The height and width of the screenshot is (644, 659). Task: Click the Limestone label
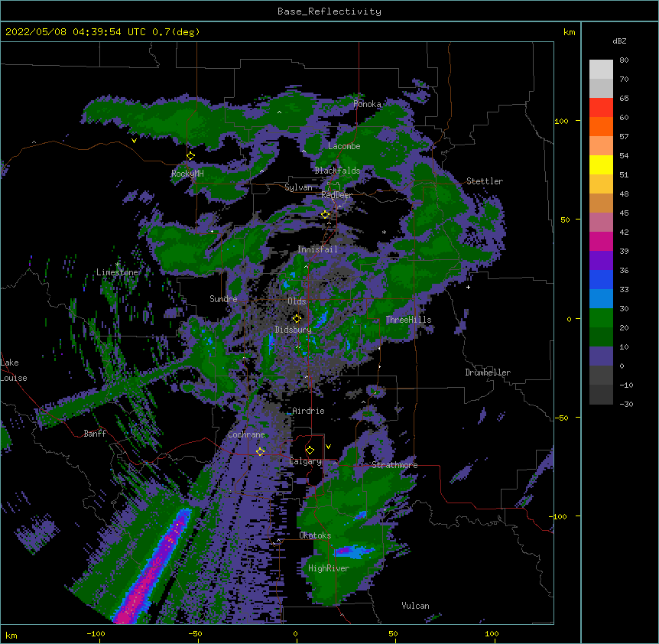tap(117, 272)
